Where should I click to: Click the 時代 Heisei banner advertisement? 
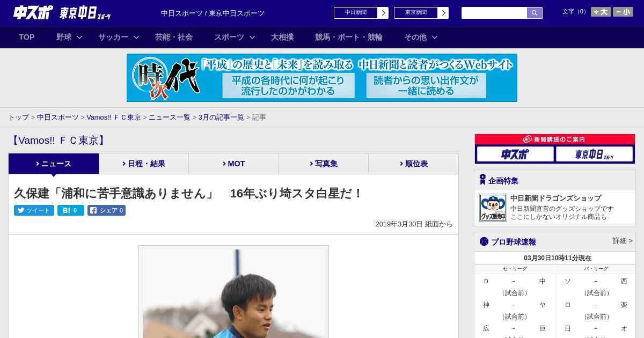tap(322, 78)
